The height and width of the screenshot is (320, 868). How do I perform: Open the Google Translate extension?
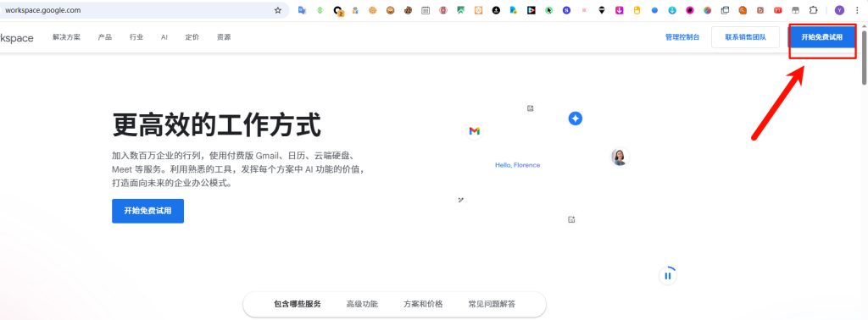[x=303, y=10]
